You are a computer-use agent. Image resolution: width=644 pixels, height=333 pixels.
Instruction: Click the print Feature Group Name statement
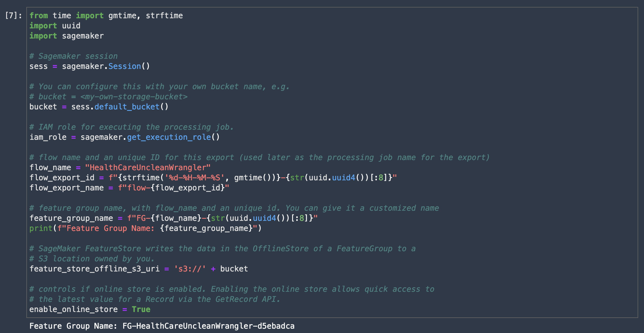[145, 228]
